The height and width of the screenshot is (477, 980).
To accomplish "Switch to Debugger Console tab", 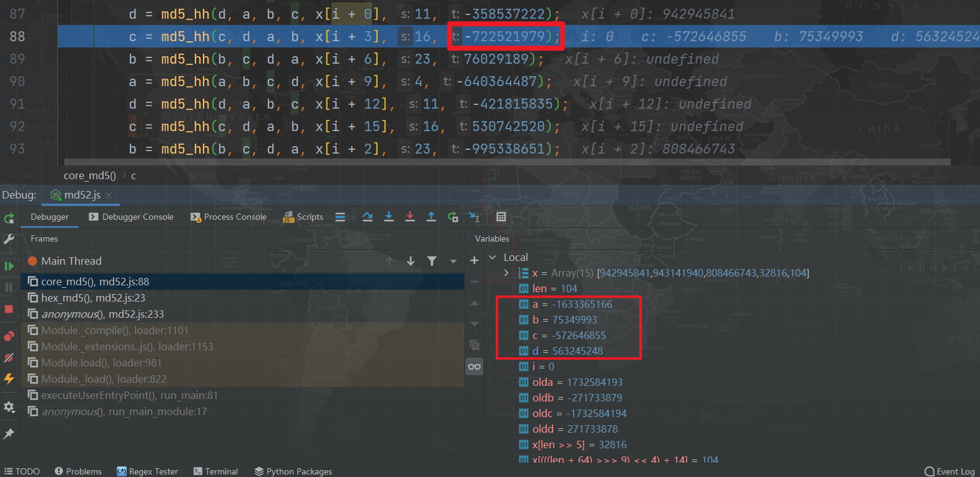I will coord(131,217).
